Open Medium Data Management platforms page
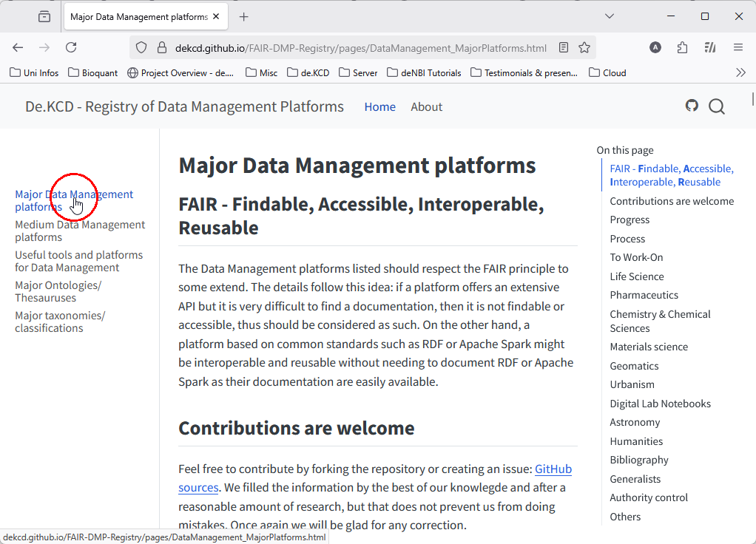 (x=80, y=231)
